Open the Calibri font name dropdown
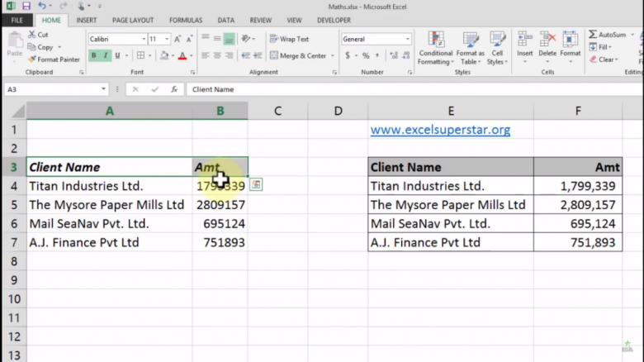 tap(141, 39)
